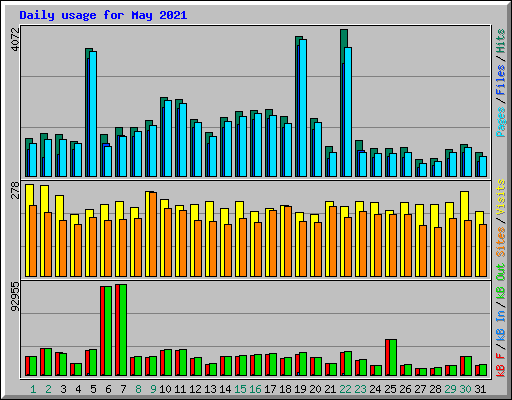
Task: Click the 4072 axis label
Action: tap(16, 40)
